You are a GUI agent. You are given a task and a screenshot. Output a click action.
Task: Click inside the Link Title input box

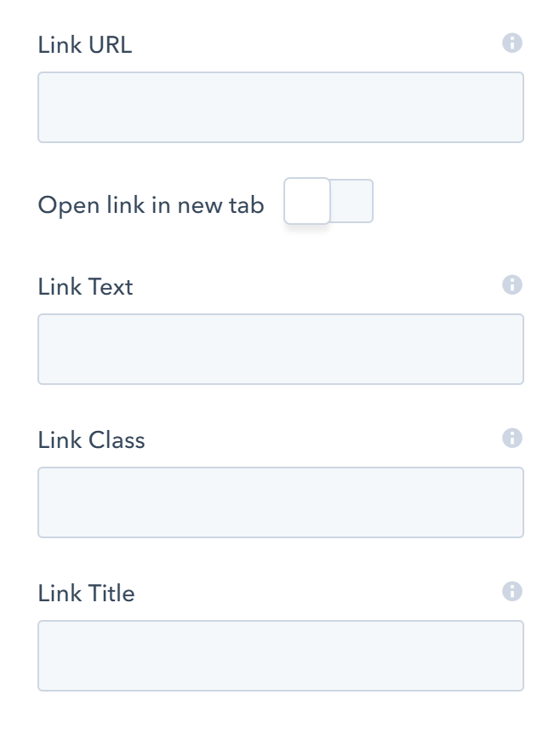pos(280,656)
